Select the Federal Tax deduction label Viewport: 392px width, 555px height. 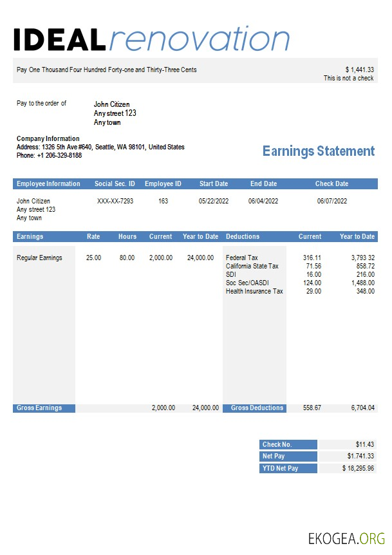point(242,258)
